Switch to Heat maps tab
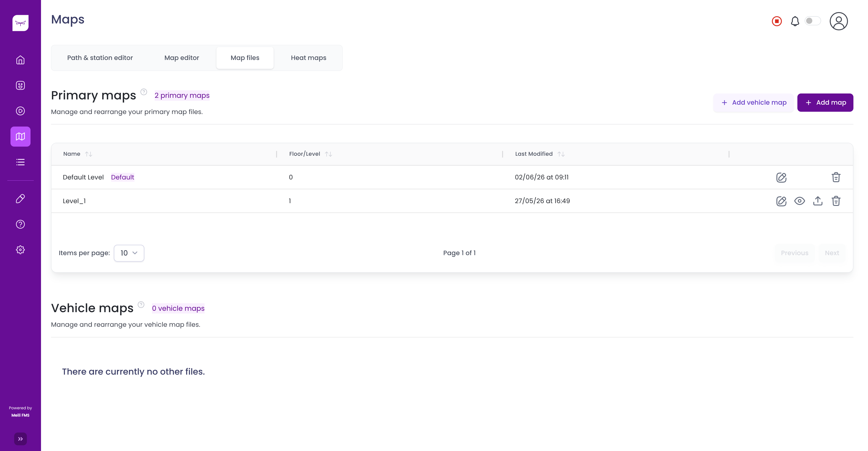This screenshot has width=868, height=451. (308, 58)
